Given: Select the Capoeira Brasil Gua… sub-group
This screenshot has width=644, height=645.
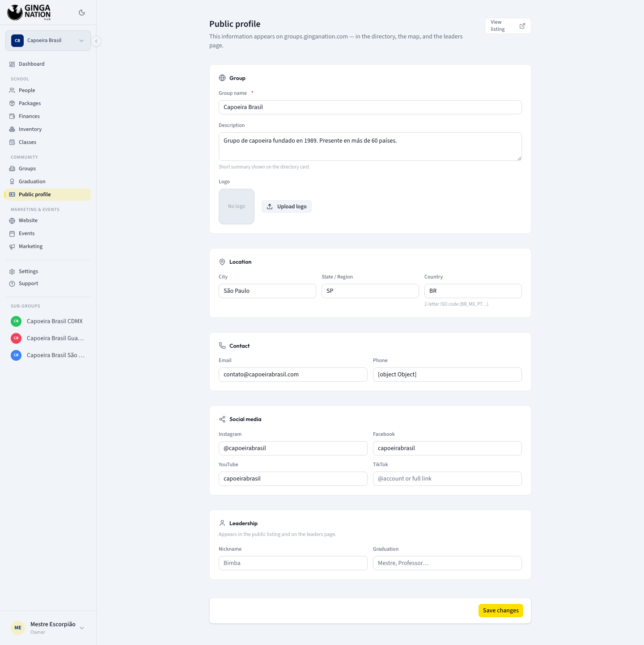Looking at the screenshot, I should point(48,338).
